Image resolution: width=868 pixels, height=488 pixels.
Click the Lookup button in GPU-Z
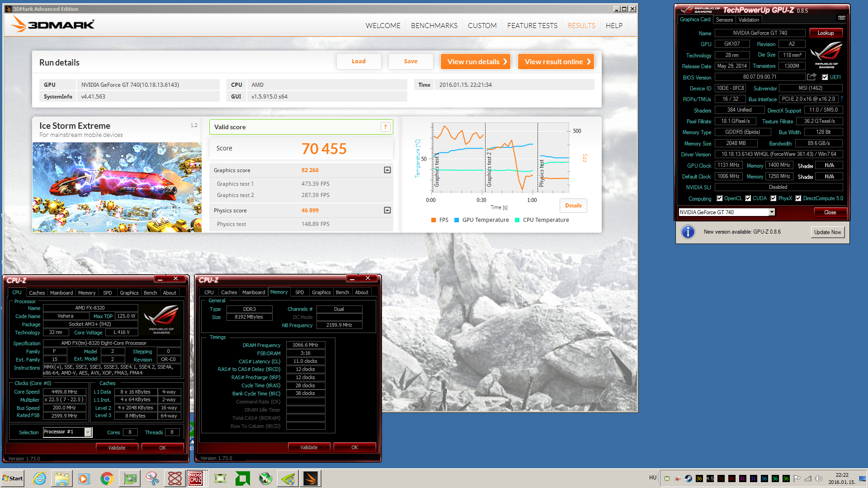tap(826, 33)
